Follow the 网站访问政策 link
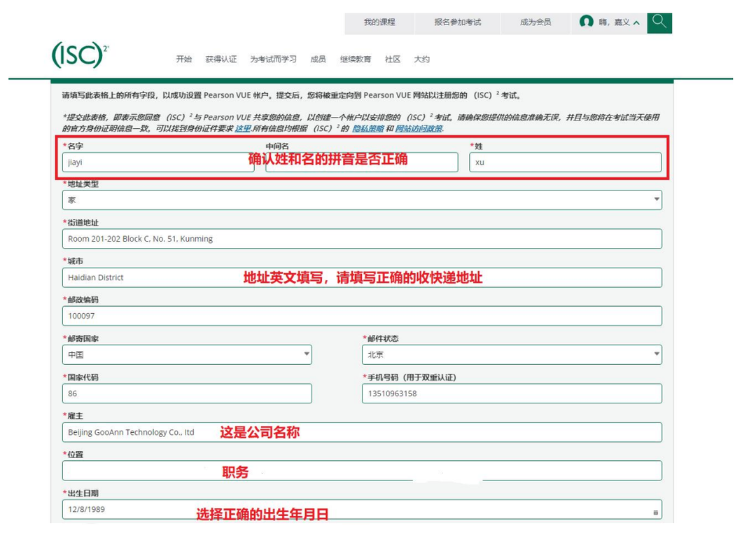Viewport: 756px width, 554px height. (419, 128)
